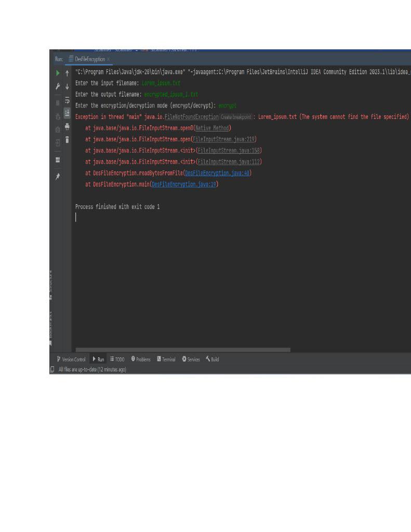Screen dimensions: 411x532
Task: Click 'Process finished with exit code 1'
Action: click(117, 207)
